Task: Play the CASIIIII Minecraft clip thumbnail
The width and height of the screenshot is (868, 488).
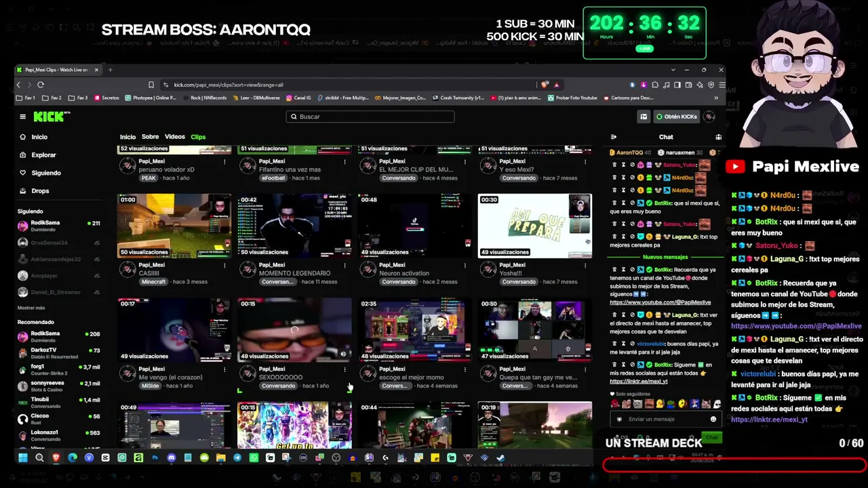Action: [x=174, y=226]
